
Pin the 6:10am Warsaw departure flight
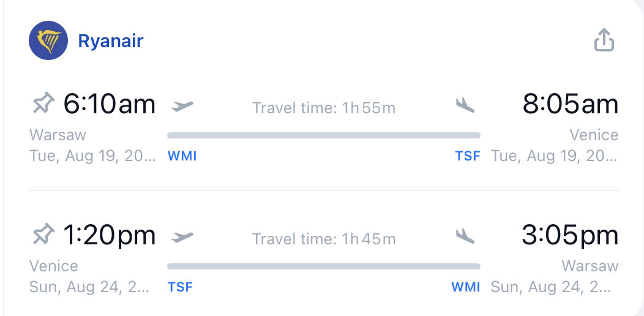pyautogui.click(x=43, y=103)
